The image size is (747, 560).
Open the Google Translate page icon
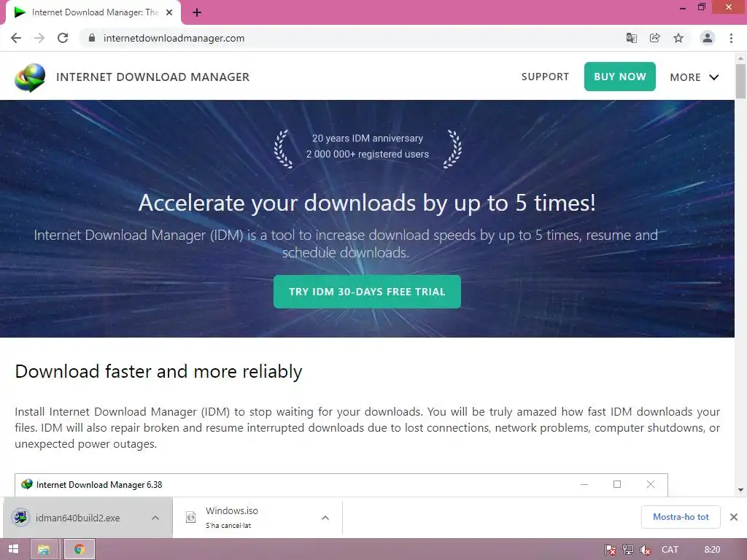coord(631,38)
